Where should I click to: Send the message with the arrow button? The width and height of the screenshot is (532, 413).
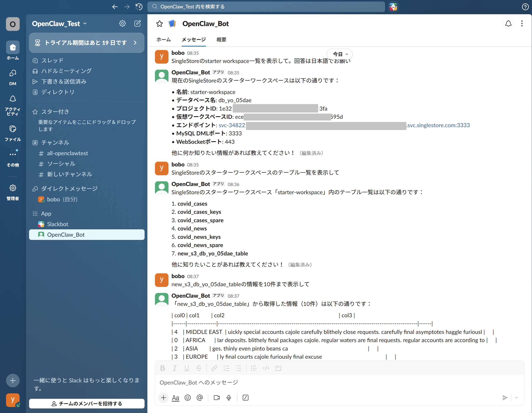[505, 398]
